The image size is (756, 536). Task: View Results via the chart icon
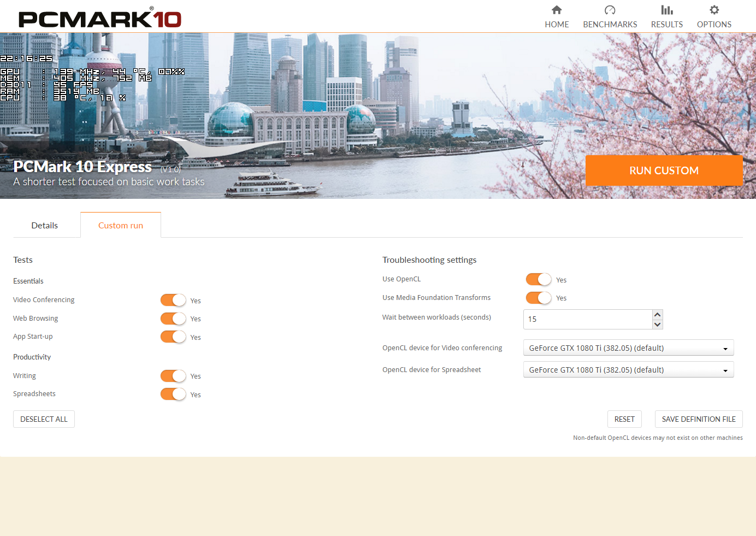click(666, 16)
